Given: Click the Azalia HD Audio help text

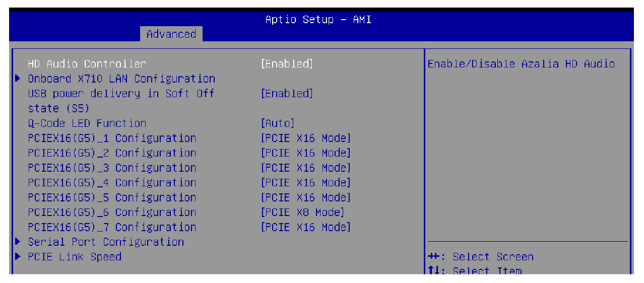Looking at the screenshot, I should (x=521, y=64).
